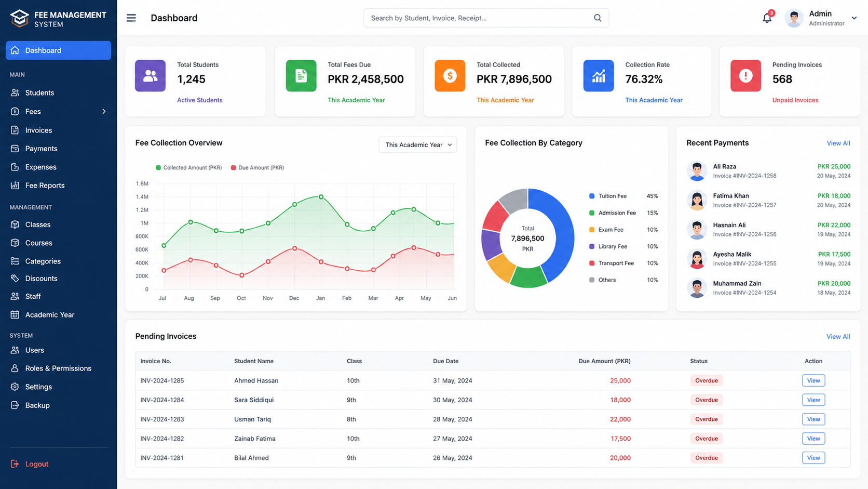View invoice INV-2024-1285
This screenshot has width=868, height=489.
point(813,380)
